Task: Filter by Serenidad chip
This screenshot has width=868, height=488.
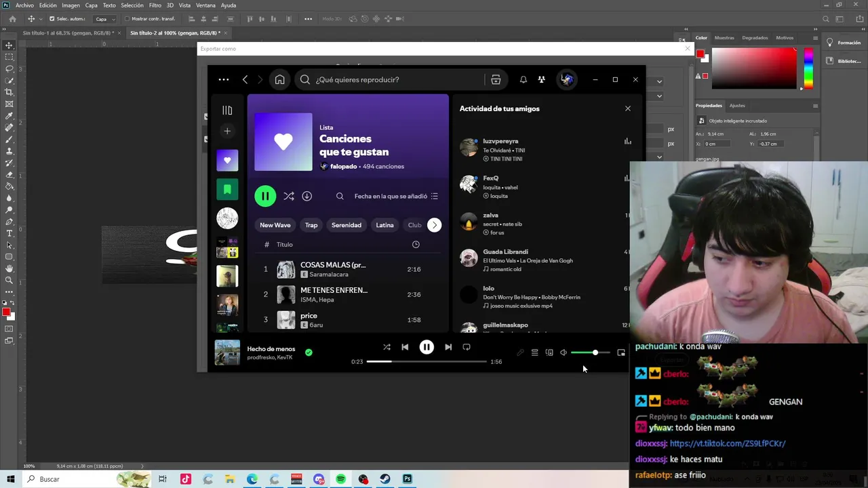Action: [347, 225]
